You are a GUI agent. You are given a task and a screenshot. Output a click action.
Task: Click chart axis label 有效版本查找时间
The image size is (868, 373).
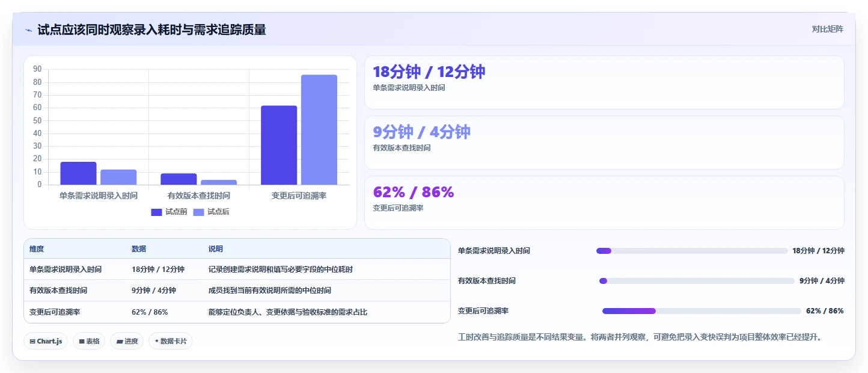pos(199,196)
